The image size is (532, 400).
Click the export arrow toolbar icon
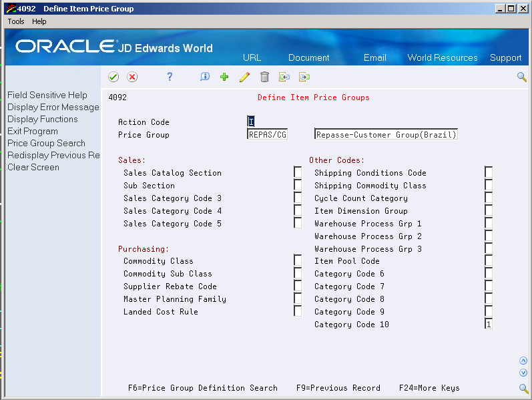tap(304, 77)
